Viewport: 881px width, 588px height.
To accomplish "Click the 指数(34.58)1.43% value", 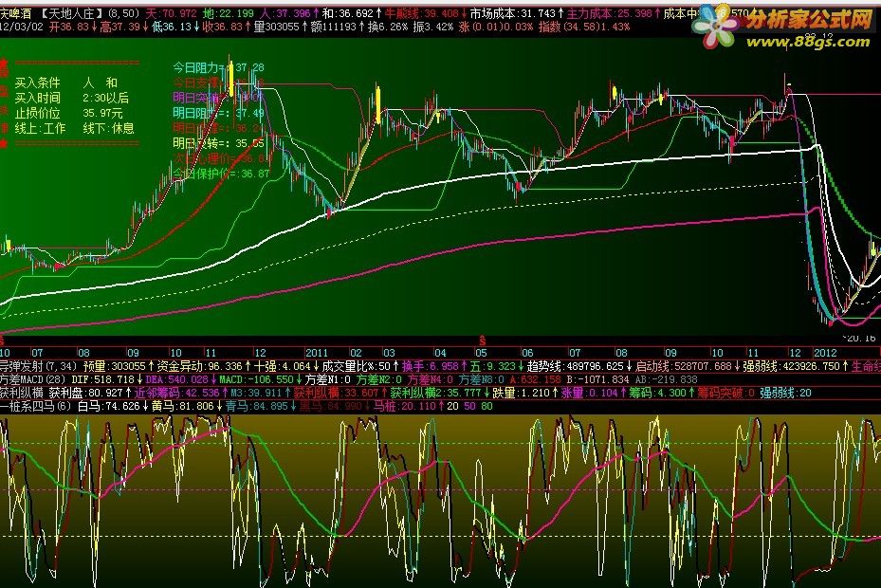I will tap(584, 27).
